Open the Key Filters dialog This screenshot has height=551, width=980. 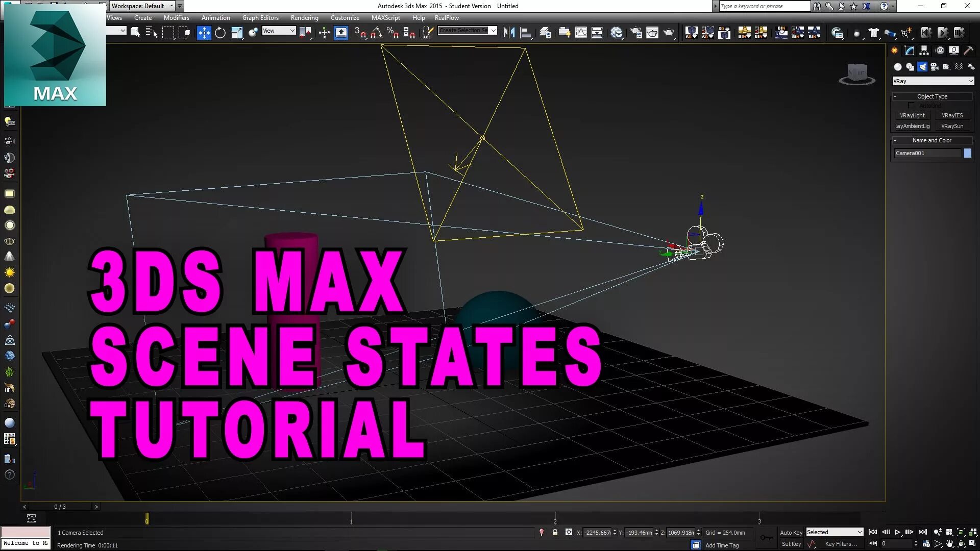[841, 544]
